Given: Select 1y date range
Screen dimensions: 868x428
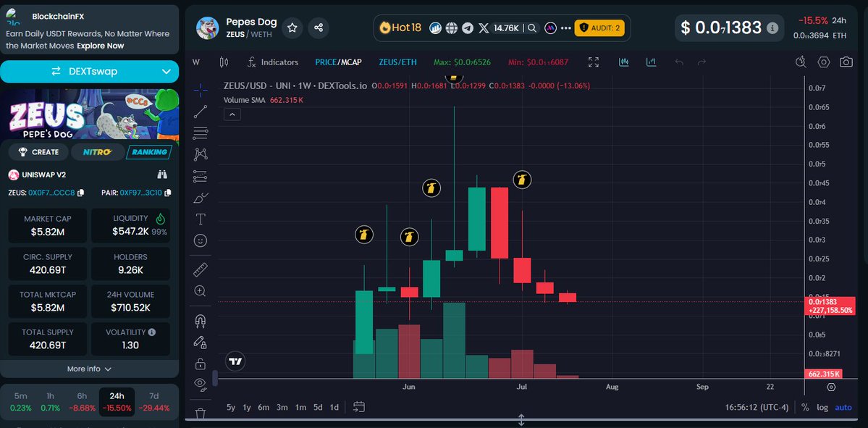Looking at the screenshot, I should (x=247, y=408).
